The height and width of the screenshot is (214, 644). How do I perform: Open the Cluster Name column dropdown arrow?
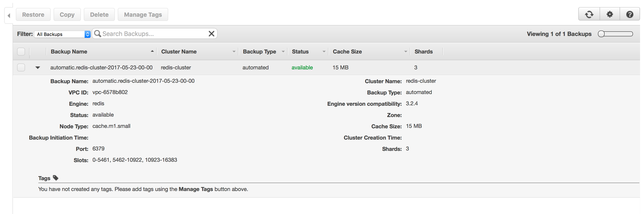pos(234,52)
